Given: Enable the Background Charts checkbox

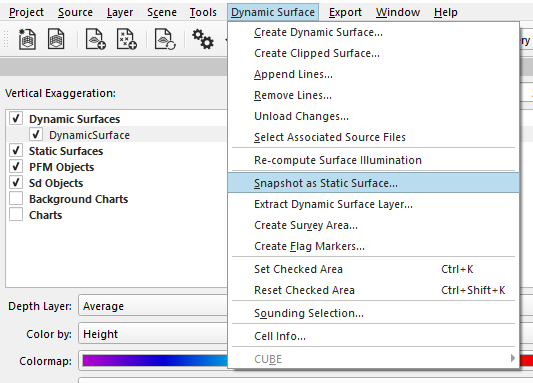Looking at the screenshot, I should (x=16, y=198).
